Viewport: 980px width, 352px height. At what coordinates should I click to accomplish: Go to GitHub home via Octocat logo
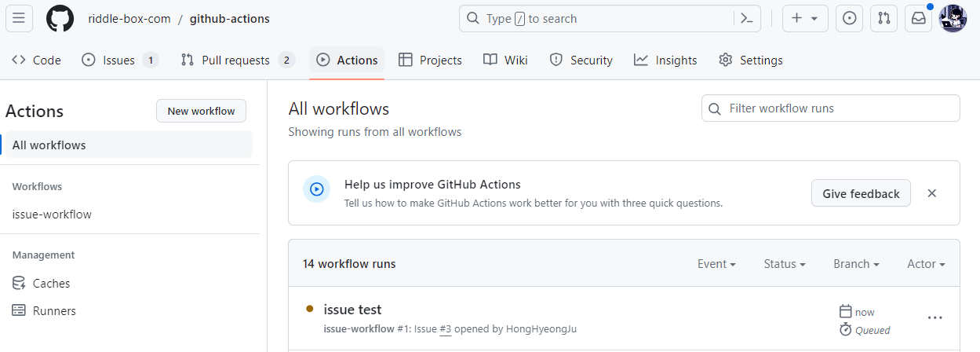[60, 18]
